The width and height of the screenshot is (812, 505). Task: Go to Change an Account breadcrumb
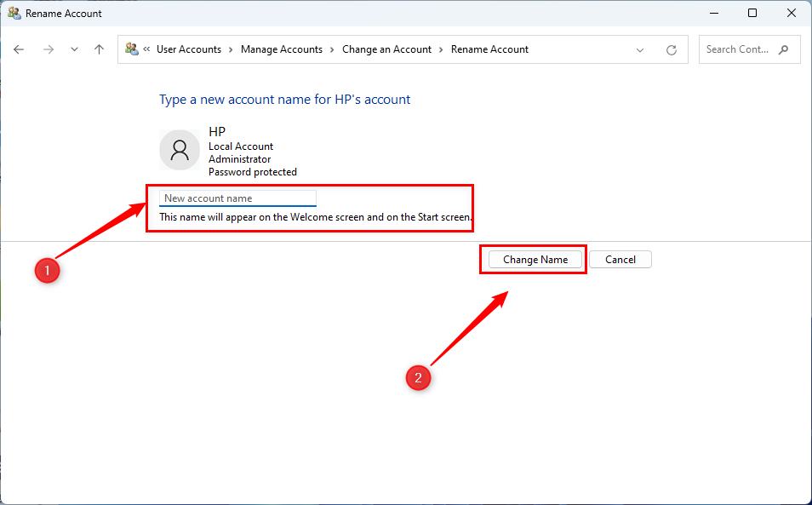[386, 49]
